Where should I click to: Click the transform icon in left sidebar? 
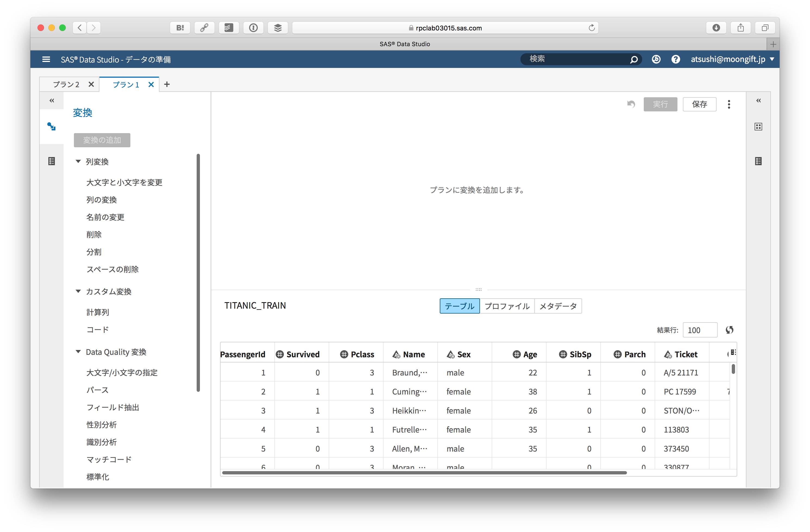point(51,126)
